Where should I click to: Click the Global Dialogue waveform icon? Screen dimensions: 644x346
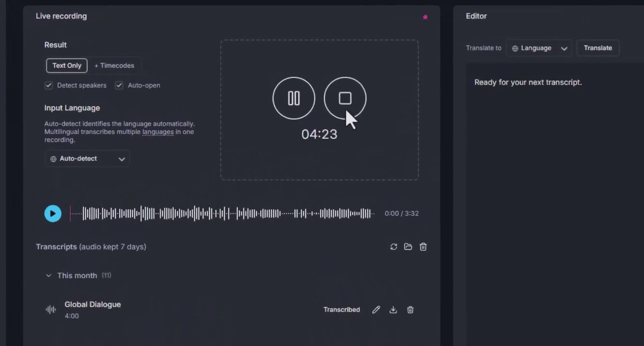click(x=51, y=309)
